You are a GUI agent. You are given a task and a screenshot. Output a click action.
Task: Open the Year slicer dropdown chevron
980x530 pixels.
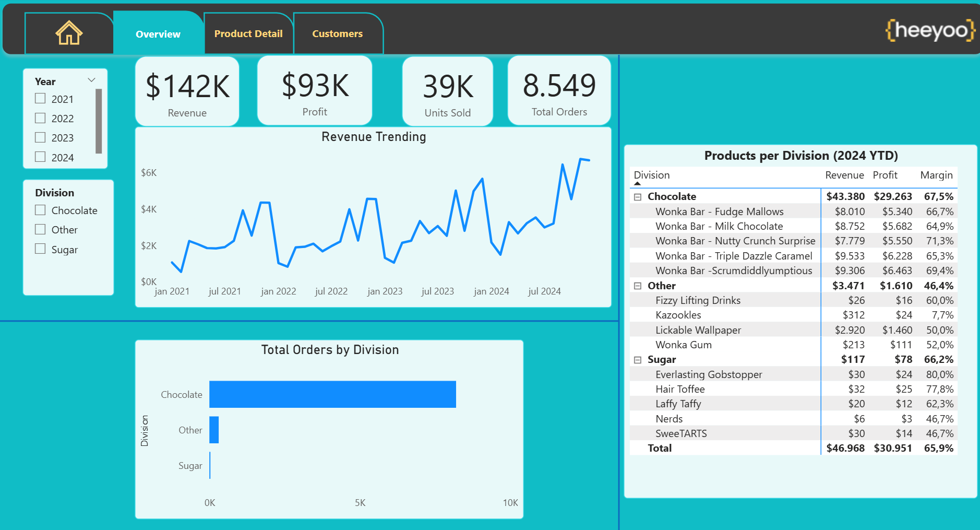click(92, 80)
